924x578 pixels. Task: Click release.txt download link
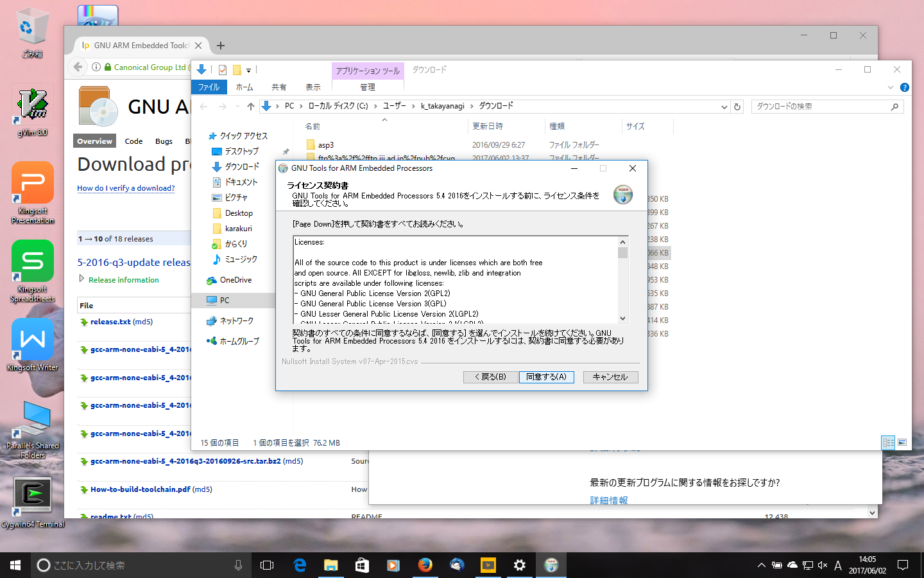tap(110, 322)
